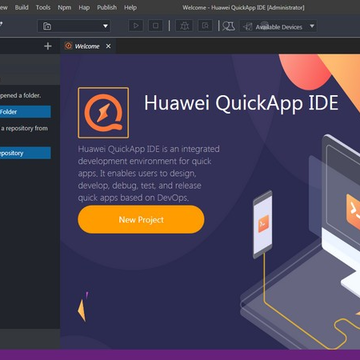Image resolution: width=360 pixels, height=360 pixels.
Task: Open the Tools menu
Action: tap(43, 7)
